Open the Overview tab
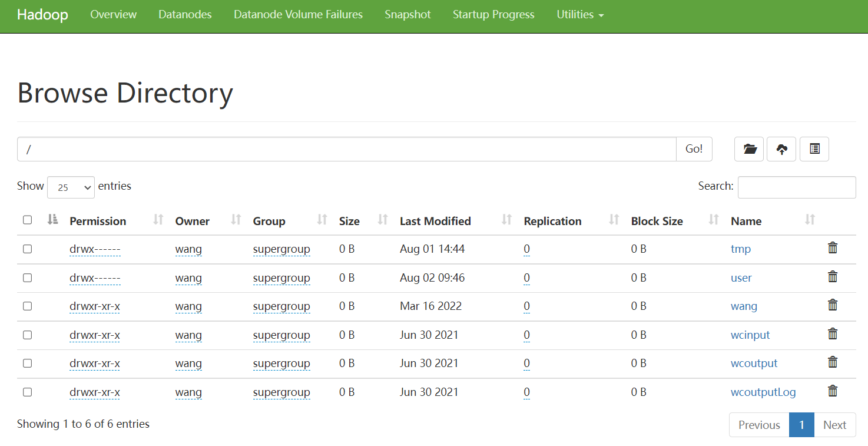Viewport: 868px width, 446px height. point(113,15)
